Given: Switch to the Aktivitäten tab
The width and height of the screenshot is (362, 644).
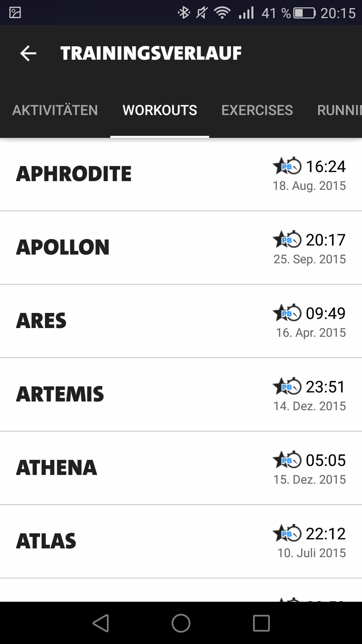Looking at the screenshot, I should (55, 110).
